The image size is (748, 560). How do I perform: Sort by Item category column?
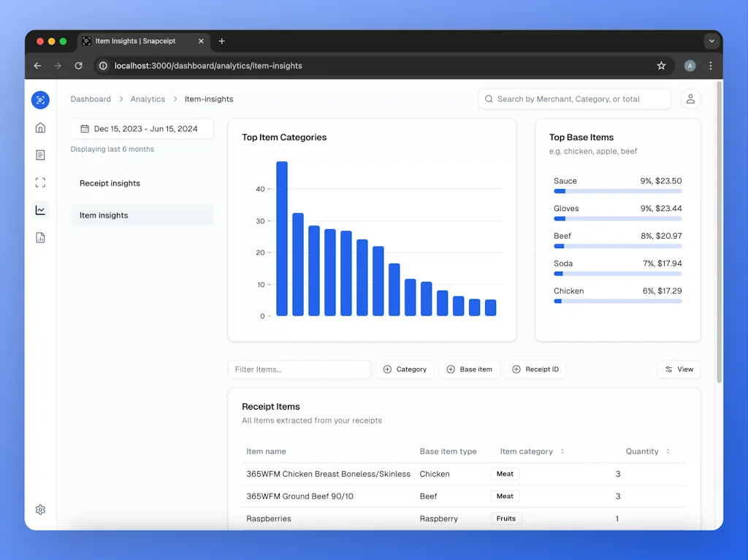click(532, 451)
